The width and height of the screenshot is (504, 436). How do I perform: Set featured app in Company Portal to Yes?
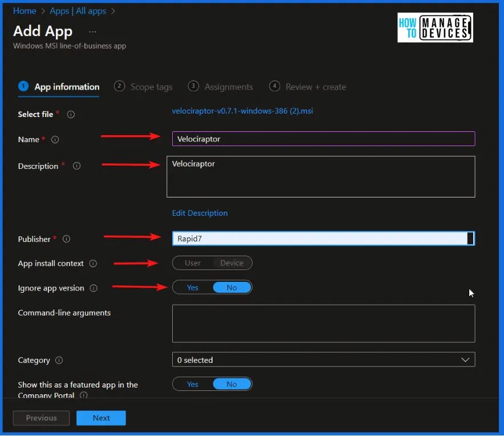(193, 385)
